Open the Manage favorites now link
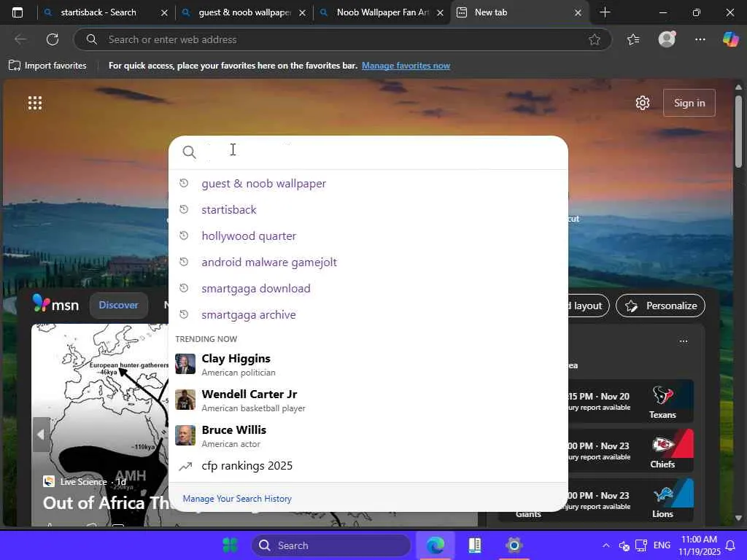 click(x=406, y=66)
